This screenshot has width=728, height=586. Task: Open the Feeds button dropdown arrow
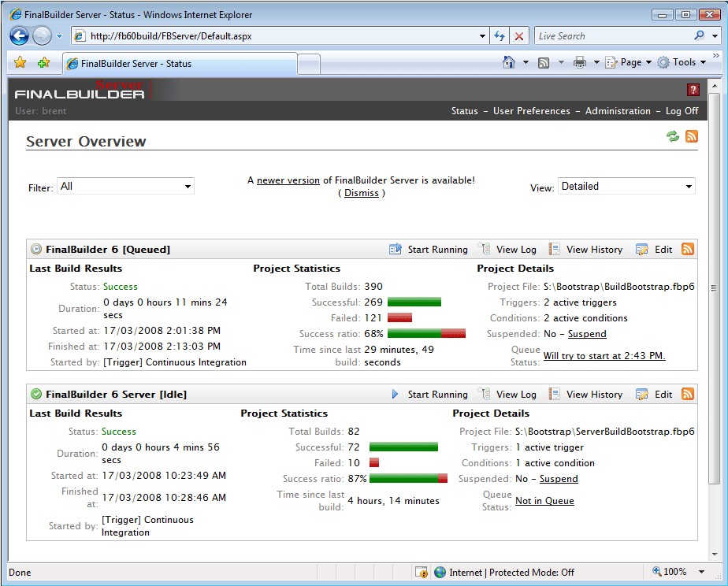click(561, 62)
